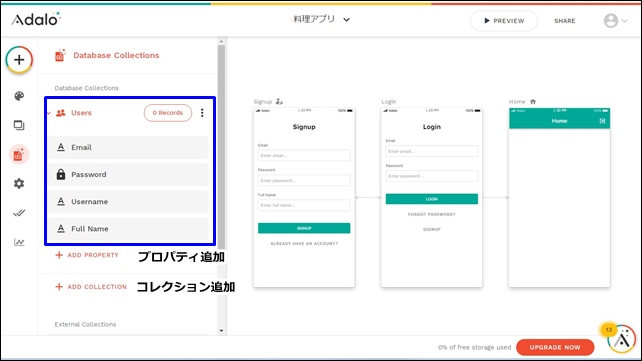The image size is (642, 361).
Task: Click the PREVIEW button
Action: (x=504, y=21)
